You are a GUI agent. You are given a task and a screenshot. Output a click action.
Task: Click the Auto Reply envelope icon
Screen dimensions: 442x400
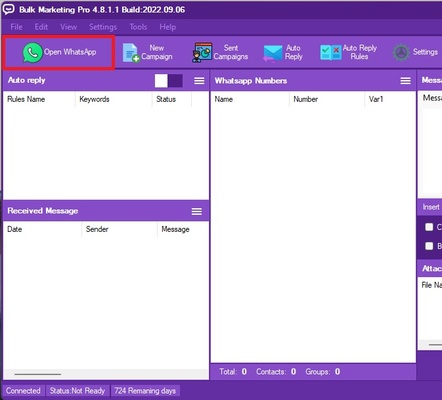273,53
